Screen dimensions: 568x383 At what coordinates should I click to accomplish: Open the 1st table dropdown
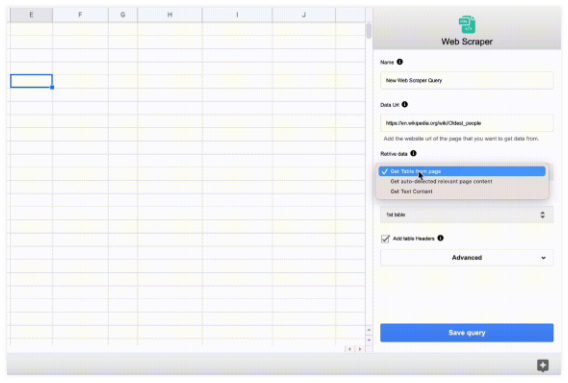pos(467,215)
